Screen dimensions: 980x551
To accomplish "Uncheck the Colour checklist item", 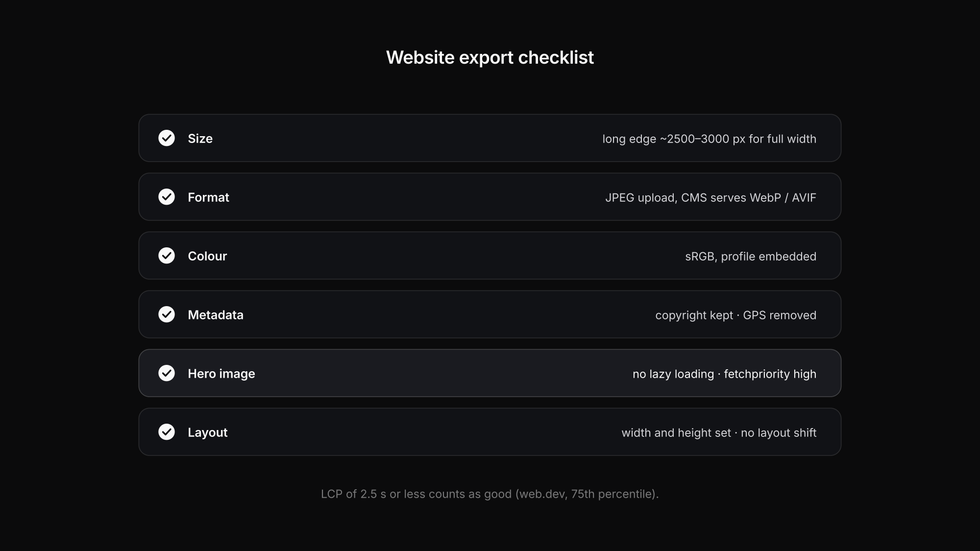I will [167, 256].
